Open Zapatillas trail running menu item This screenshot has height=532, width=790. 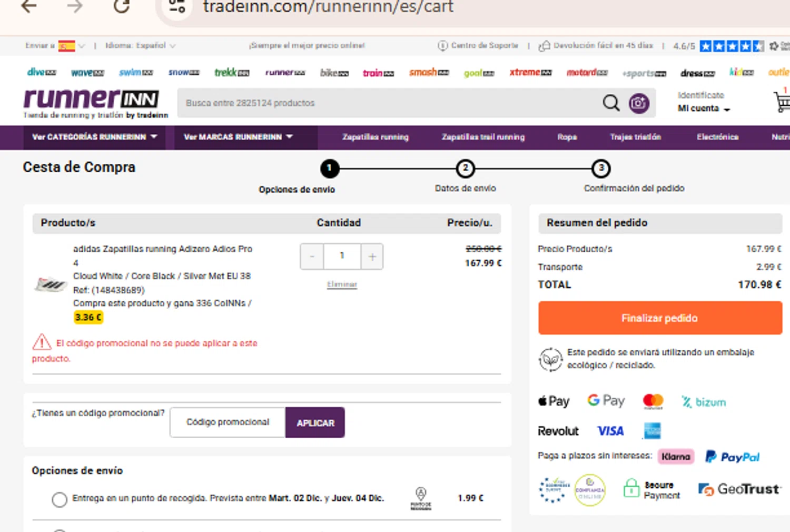pos(483,137)
